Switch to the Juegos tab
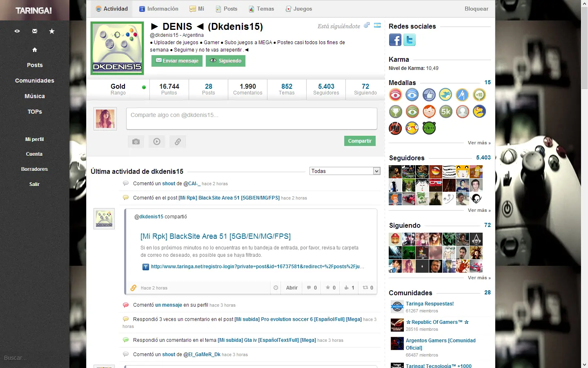Image resolution: width=588 pixels, height=368 pixels. (x=299, y=9)
